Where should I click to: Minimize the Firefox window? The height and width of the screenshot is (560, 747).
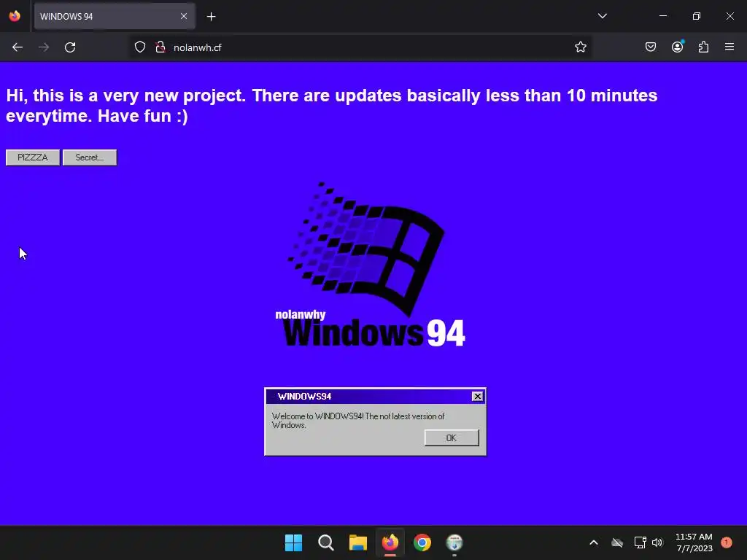coord(663,16)
